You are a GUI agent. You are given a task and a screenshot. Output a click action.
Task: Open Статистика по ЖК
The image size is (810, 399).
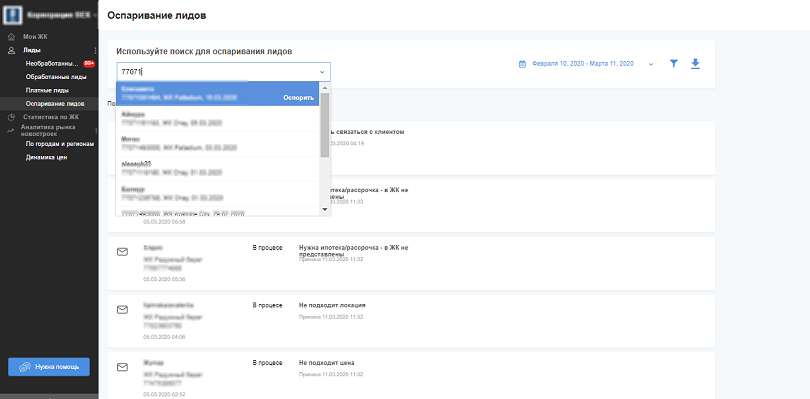pos(51,117)
